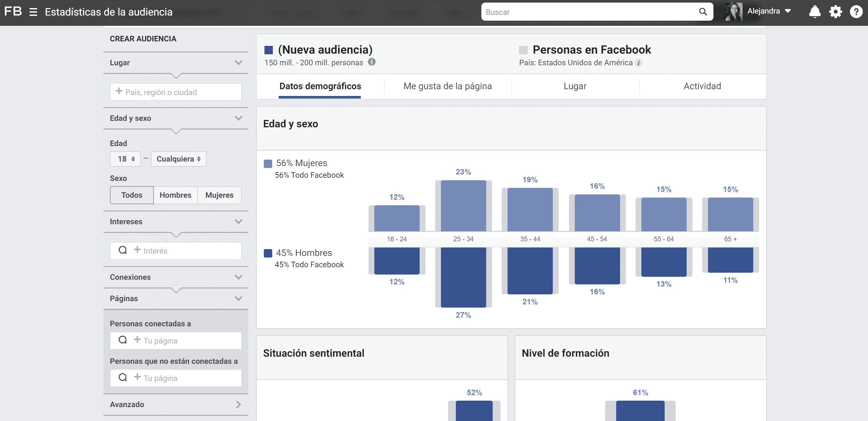This screenshot has width=868, height=421.
Task: Click search icon under Personas conectadas a
Action: (x=123, y=340)
